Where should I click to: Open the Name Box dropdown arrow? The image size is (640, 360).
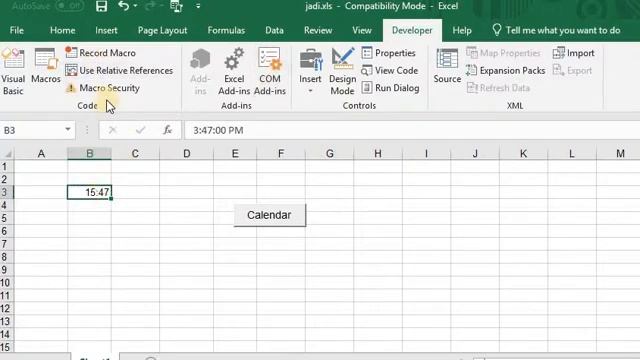[68, 130]
